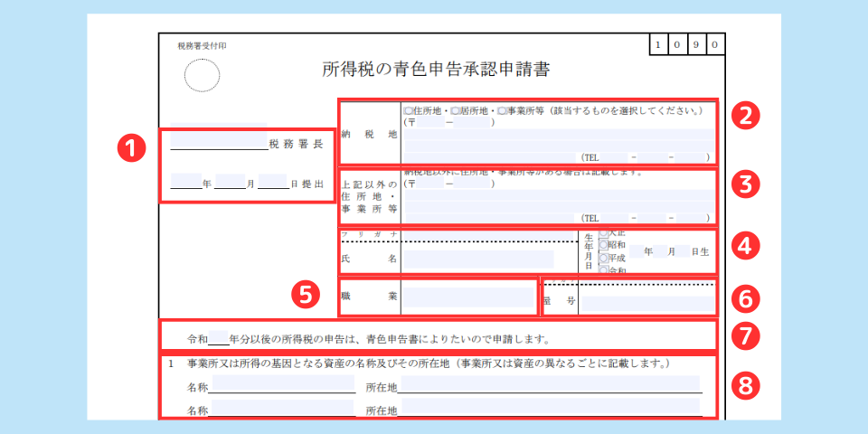Viewport: 868px width, 434px height.
Task: Click the 令和 year blank in declaration sentence
Action: 218,341
